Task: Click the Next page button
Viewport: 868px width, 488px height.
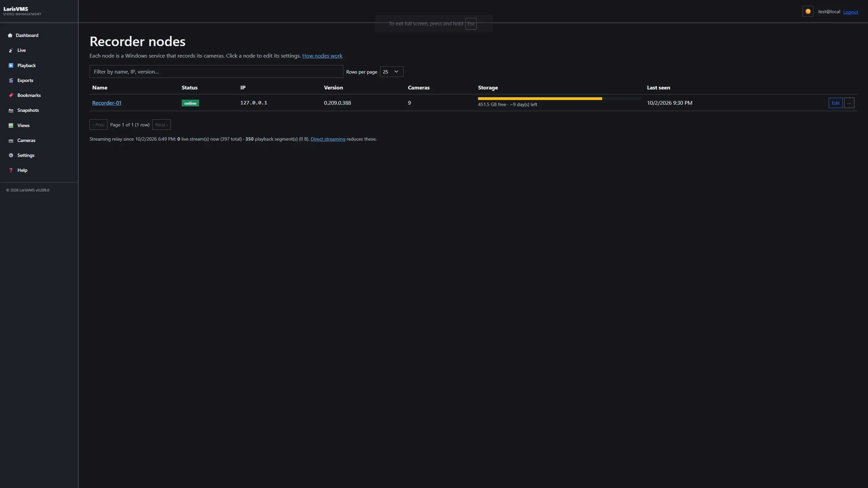Action: pos(161,125)
